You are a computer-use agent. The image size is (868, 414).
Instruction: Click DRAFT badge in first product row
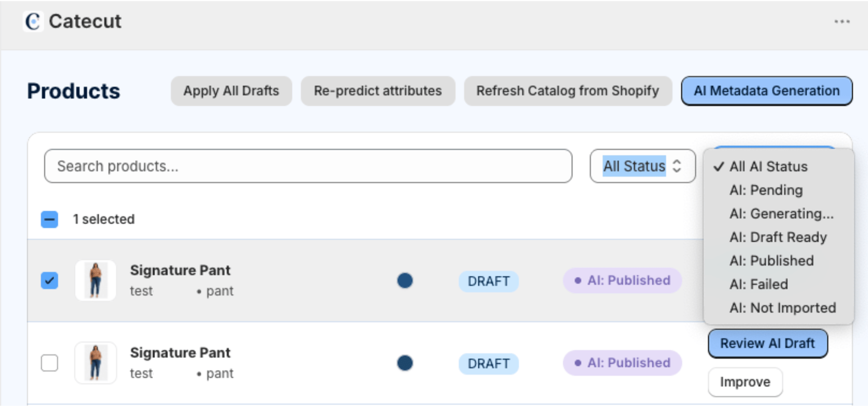[x=489, y=281]
